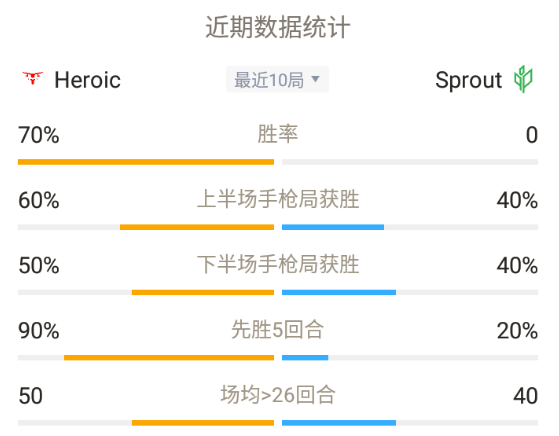Click Heroic's orange 70% win rate bar
Image resolution: width=559 pixels, height=436 pixels.
[146, 162]
